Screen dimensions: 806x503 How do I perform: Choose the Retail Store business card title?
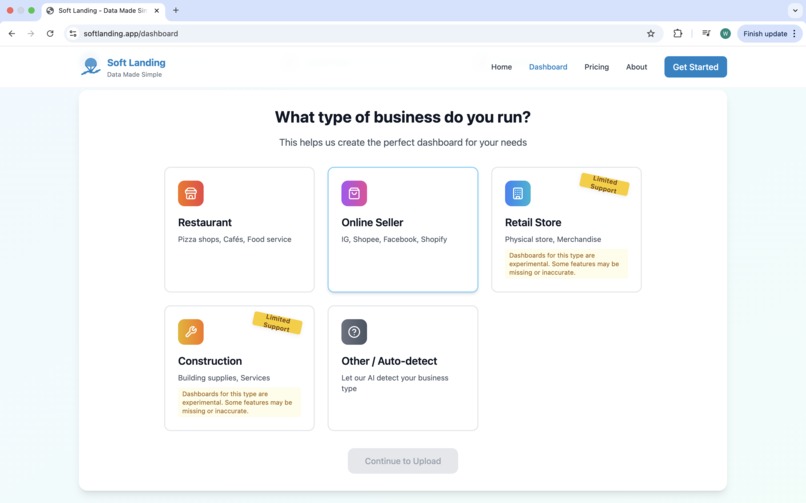[x=533, y=222]
